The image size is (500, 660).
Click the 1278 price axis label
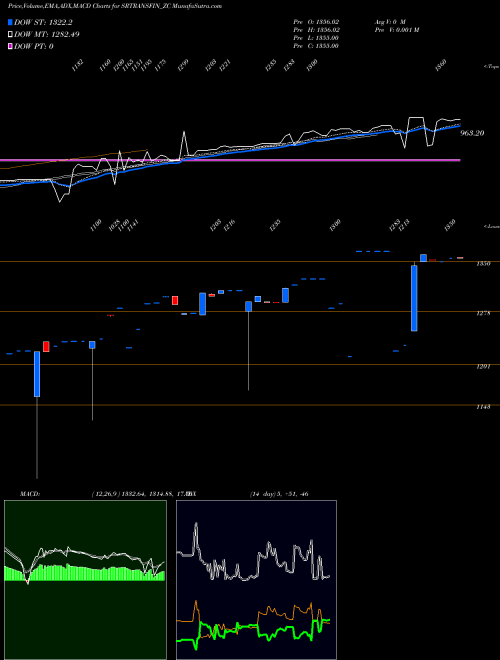(484, 313)
